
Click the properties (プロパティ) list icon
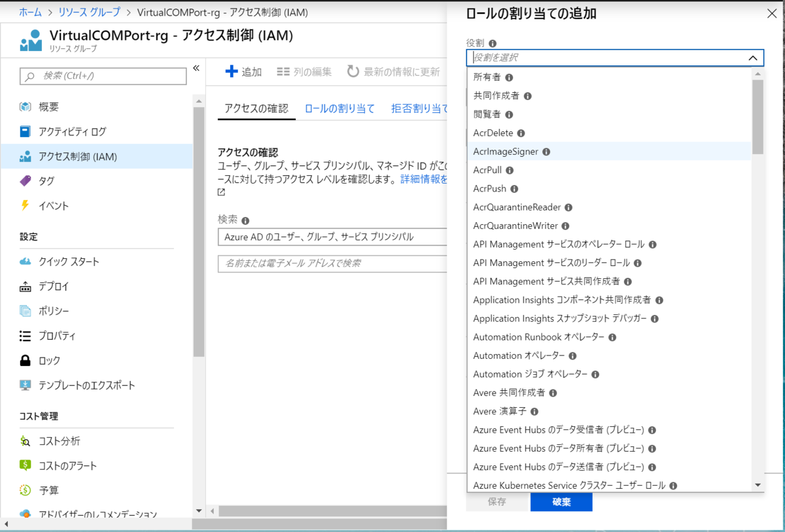pyautogui.click(x=26, y=336)
